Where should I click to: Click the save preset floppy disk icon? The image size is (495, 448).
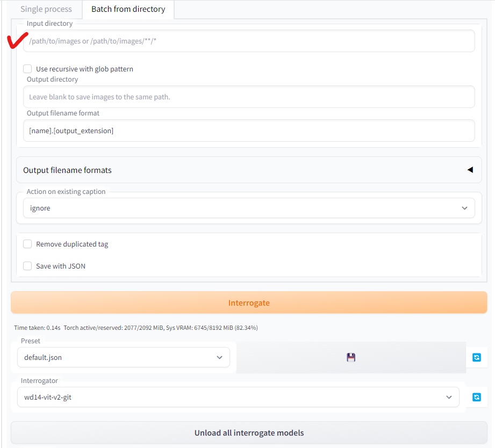[351, 357]
